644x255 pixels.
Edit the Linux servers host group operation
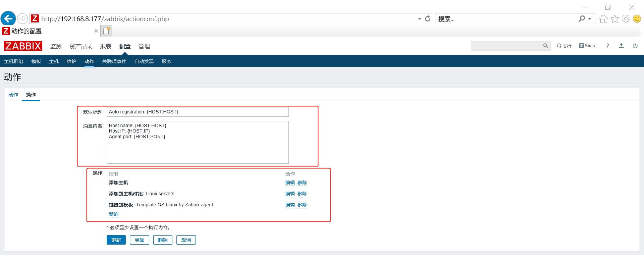(290, 194)
